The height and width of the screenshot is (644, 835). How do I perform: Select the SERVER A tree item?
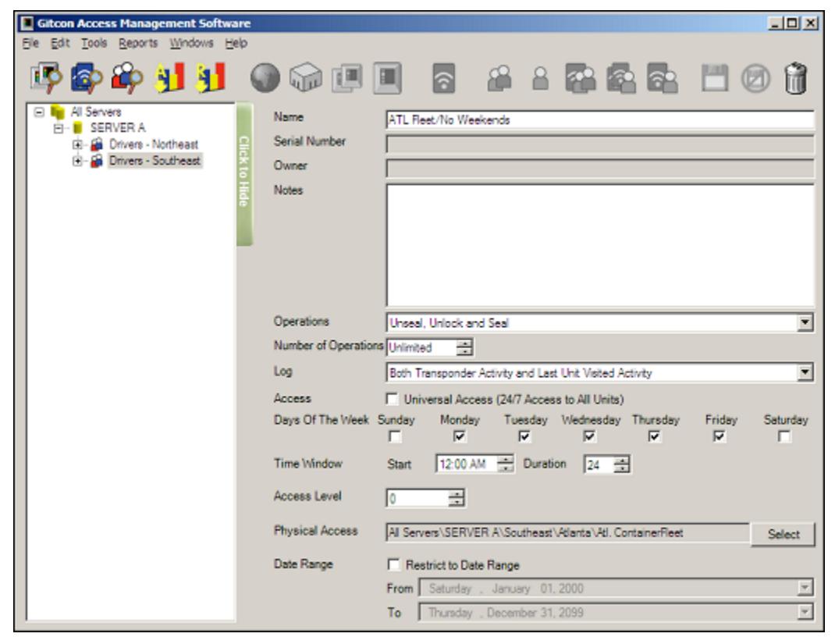click(x=118, y=128)
